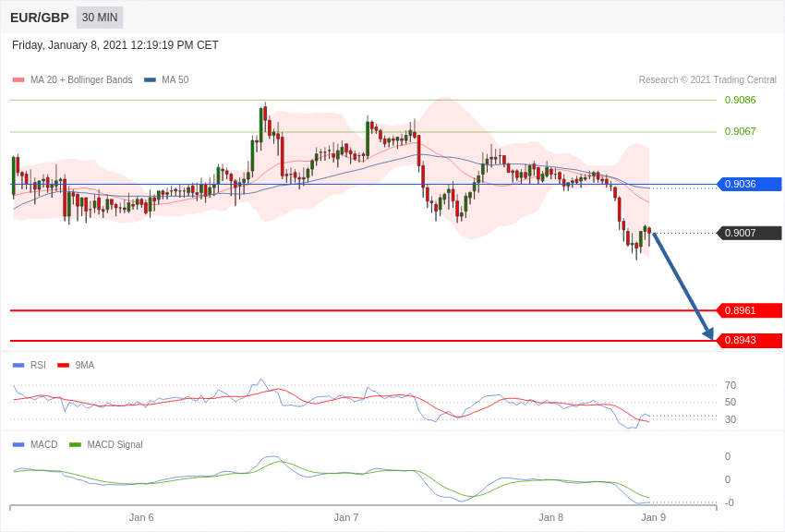The width and height of the screenshot is (785, 532).
Task: Click the 0.9067 resistance level label
Action: pos(740,132)
